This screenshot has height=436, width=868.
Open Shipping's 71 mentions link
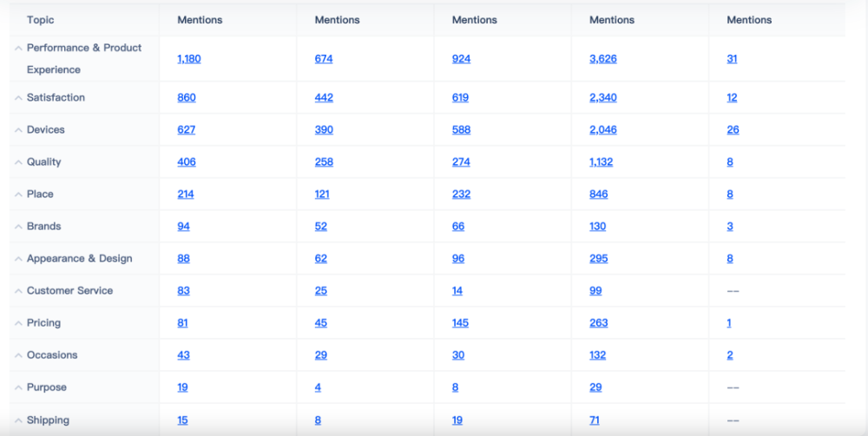coord(594,420)
